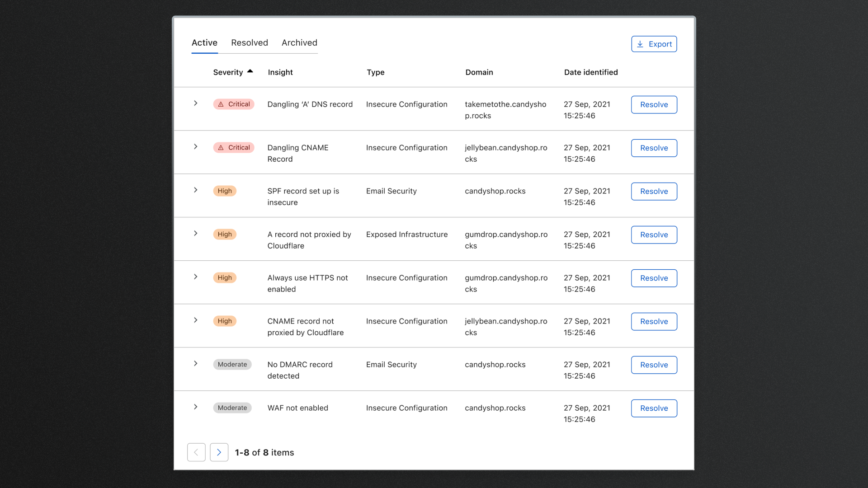Viewport: 868px width, 488px height.
Task: Click the download icon in Export button
Action: (640, 44)
